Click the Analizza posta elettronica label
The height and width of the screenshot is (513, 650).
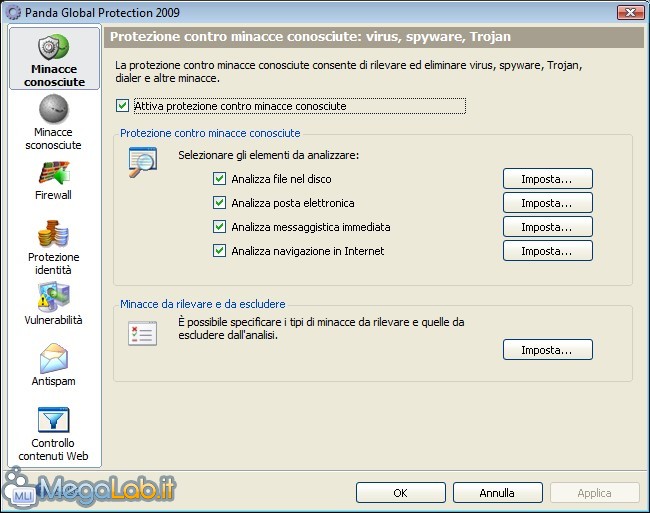[293, 203]
